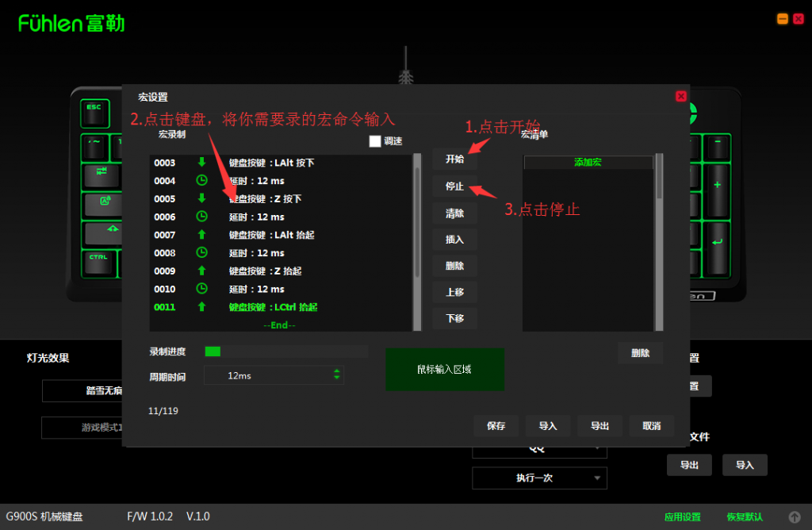Select row 0008 延时 12 ms

click(x=282, y=253)
